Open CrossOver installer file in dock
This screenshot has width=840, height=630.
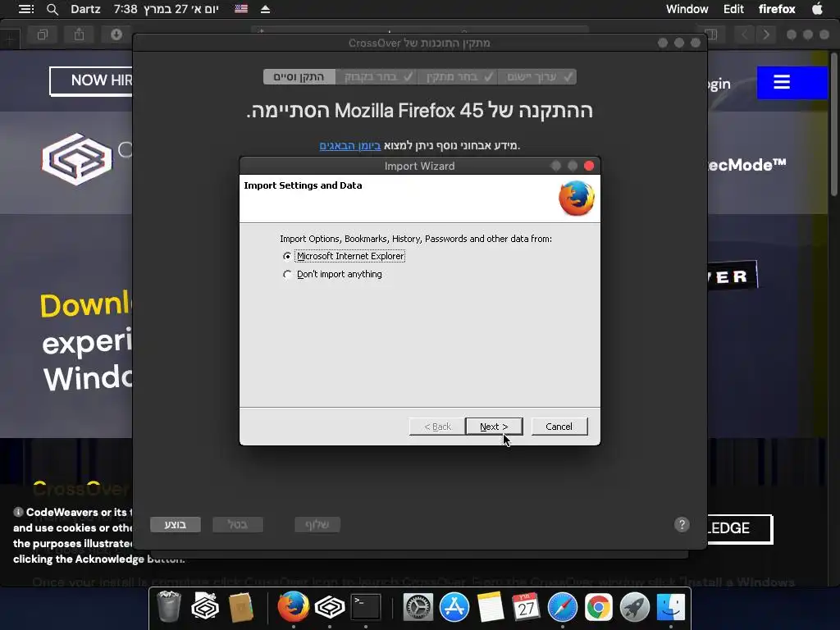pyautogui.click(x=204, y=606)
